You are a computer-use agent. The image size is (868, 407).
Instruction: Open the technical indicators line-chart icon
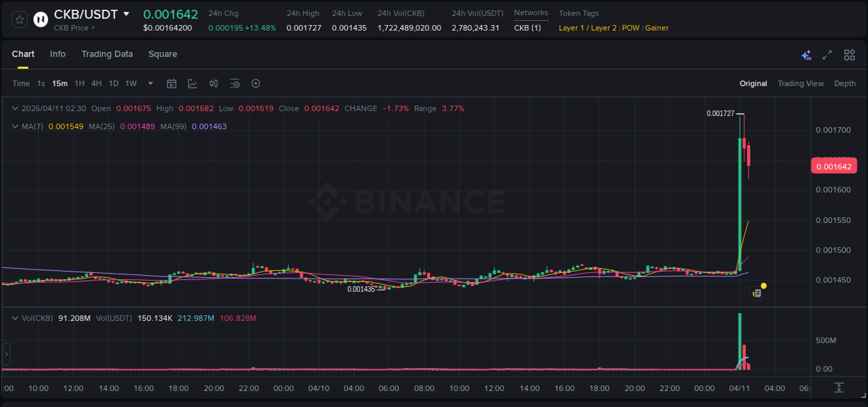tap(192, 83)
